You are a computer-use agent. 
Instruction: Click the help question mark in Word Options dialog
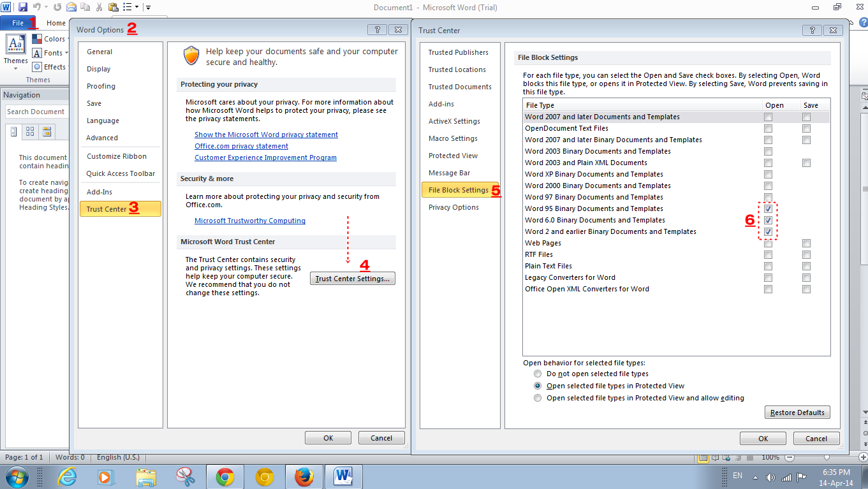(x=377, y=29)
